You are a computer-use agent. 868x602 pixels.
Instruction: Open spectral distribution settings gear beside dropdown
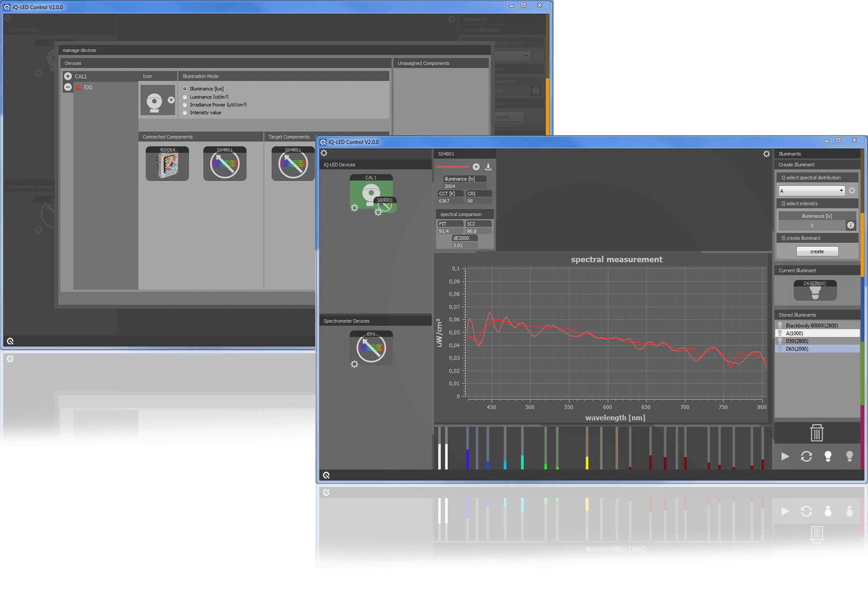(x=852, y=190)
